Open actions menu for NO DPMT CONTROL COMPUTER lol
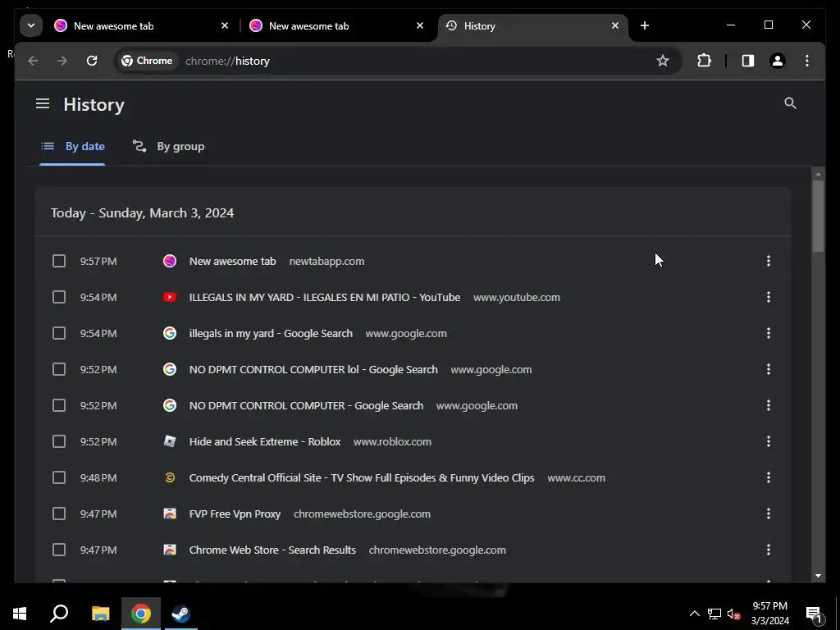This screenshot has height=630, width=840. point(768,370)
